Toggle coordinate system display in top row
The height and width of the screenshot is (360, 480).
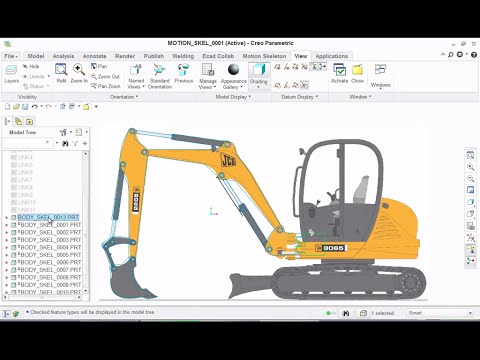point(304,67)
